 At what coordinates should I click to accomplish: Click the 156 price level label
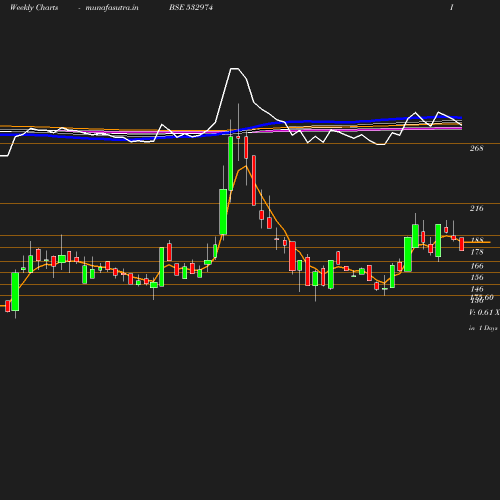click(477, 277)
